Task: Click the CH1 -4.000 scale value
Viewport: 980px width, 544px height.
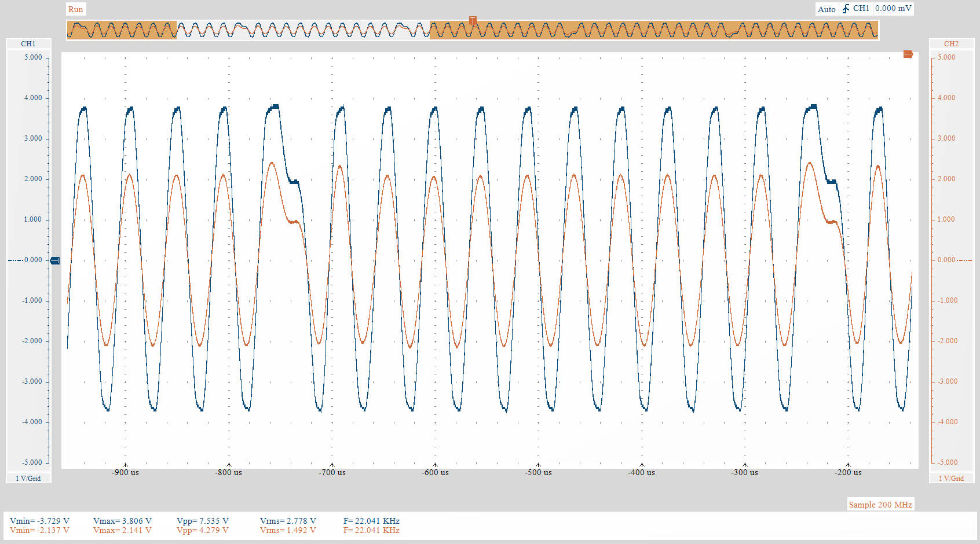Action: point(32,422)
